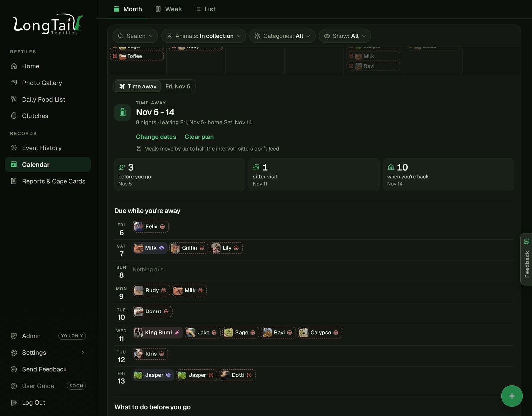
Task: Click the Change dates link
Action: (156, 137)
